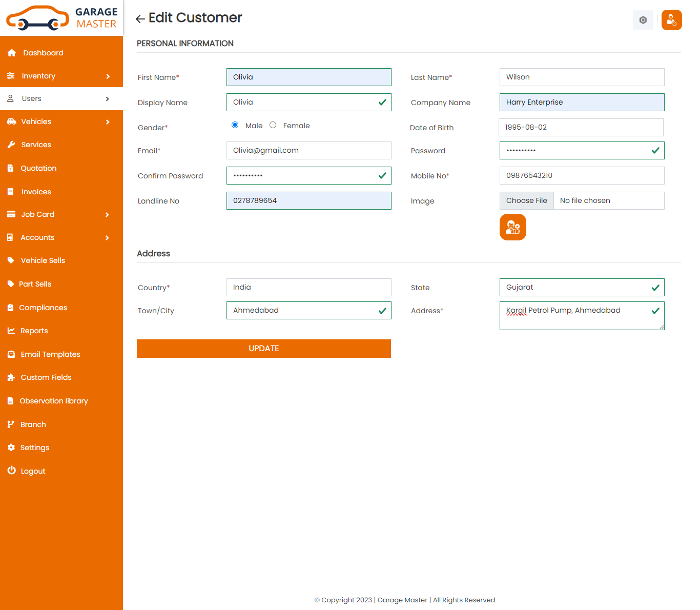700x610 pixels.
Task: Select the Female gender radio button
Action: [273, 125]
